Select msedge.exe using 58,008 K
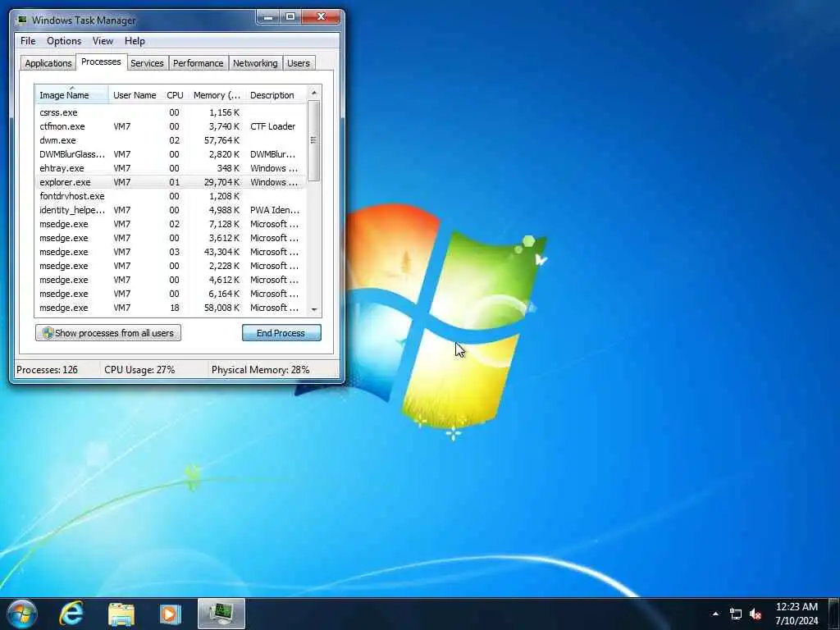This screenshot has height=630, width=840. pyautogui.click(x=171, y=308)
